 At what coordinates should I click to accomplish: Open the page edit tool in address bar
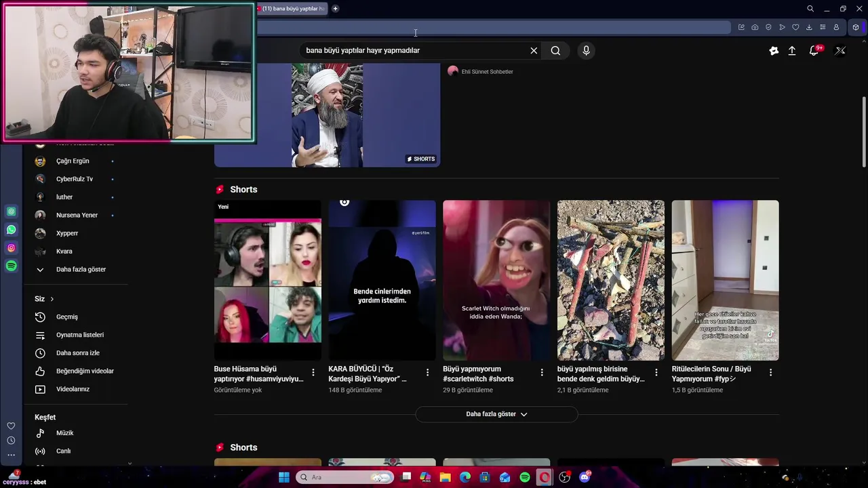click(741, 27)
